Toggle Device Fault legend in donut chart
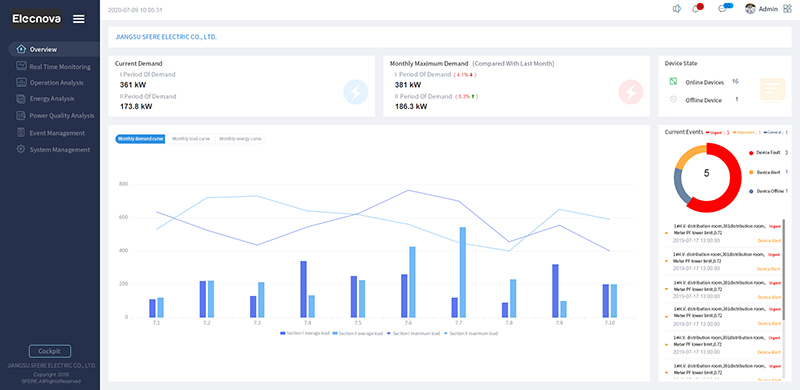 (768, 153)
